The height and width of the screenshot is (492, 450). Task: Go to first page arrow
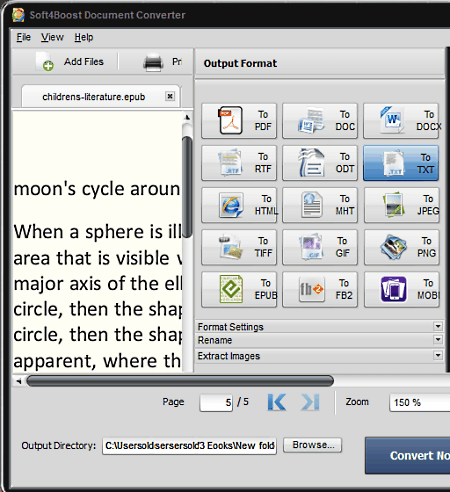pyautogui.click(x=277, y=402)
